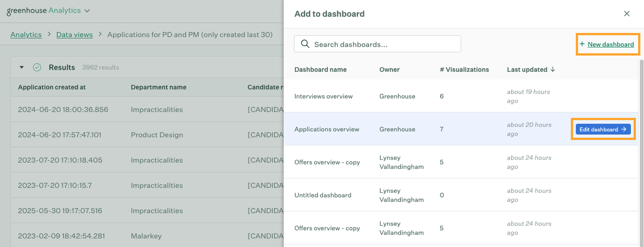Sort by # Visualizations column
The image size is (644, 247).
(464, 70)
